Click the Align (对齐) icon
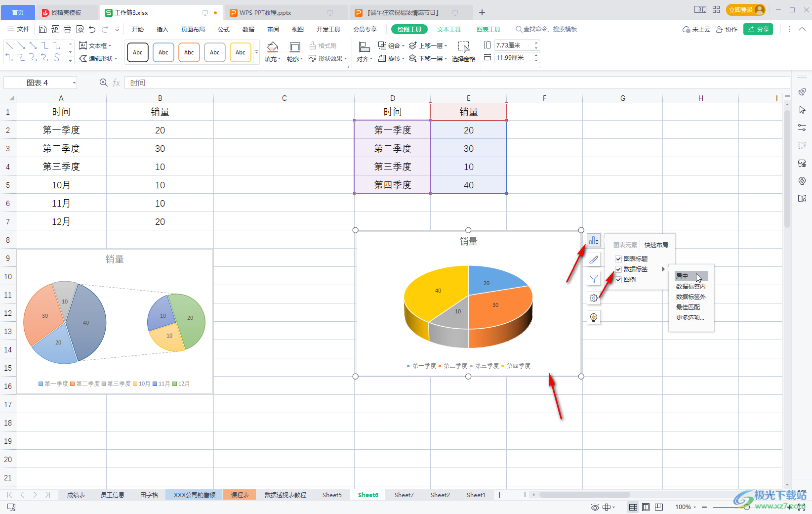This screenshot has width=812, height=514. tap(364, 47)
